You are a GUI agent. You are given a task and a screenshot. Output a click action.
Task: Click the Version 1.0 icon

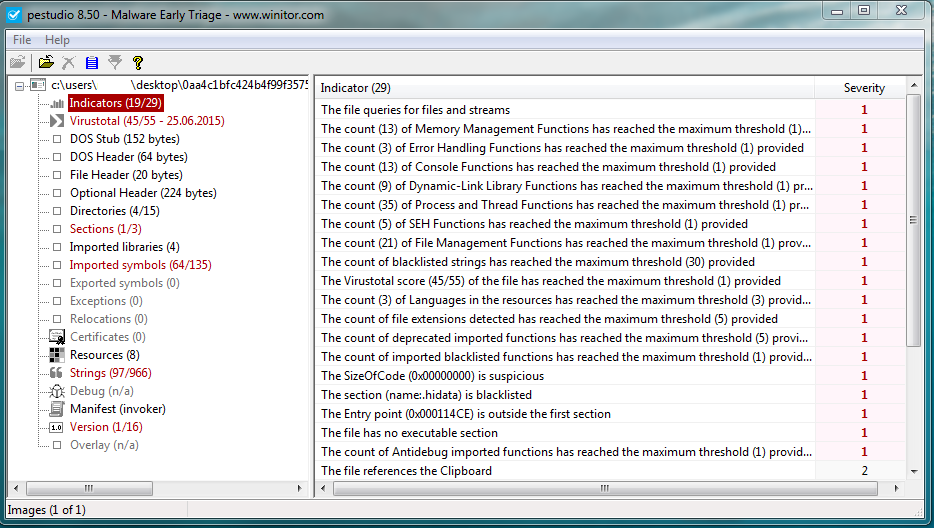(57, 427)
